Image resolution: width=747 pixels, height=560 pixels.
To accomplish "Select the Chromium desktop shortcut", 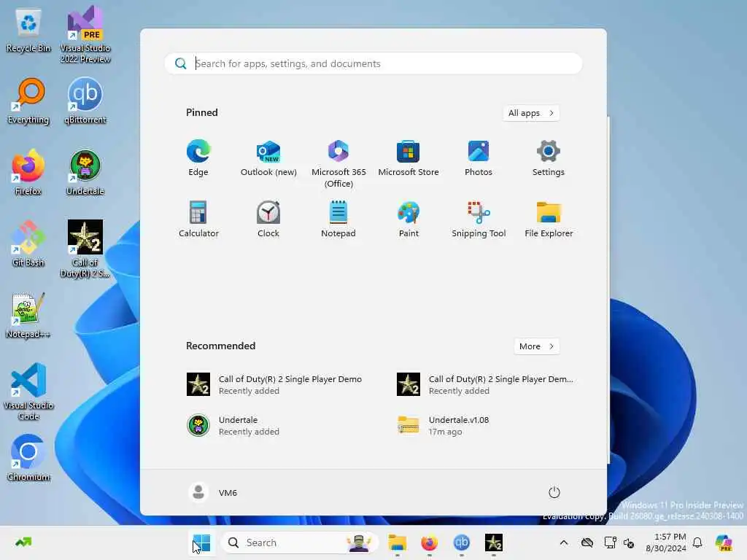I will (x=28, y=458).
